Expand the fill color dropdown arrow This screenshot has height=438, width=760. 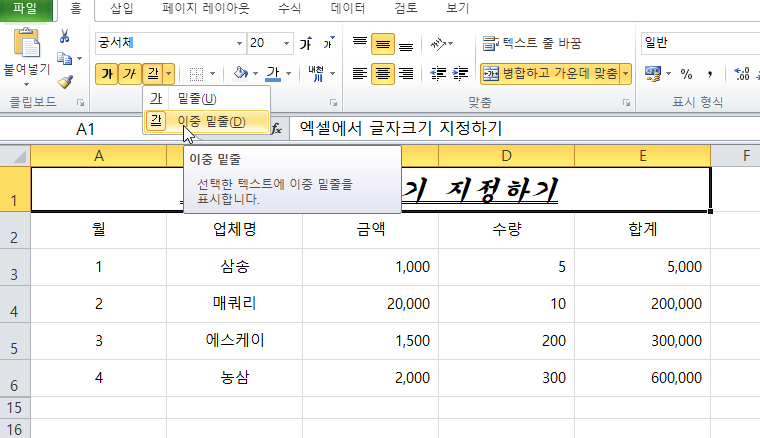255,74
